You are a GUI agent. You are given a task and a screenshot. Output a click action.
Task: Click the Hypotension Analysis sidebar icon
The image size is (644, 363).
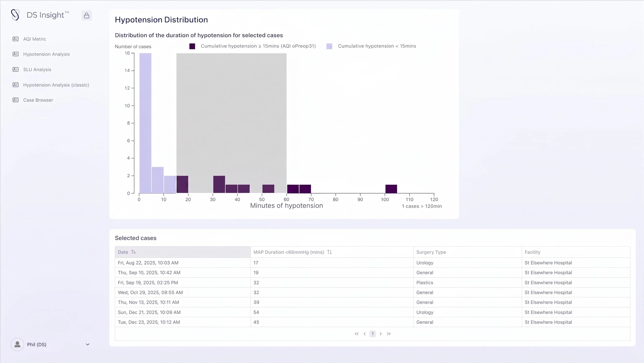[x=15, y=54]
